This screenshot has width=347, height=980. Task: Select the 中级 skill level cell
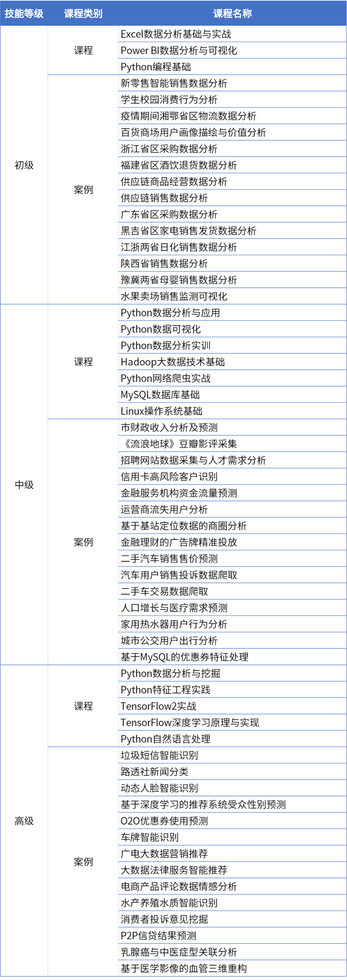(24, 484)
